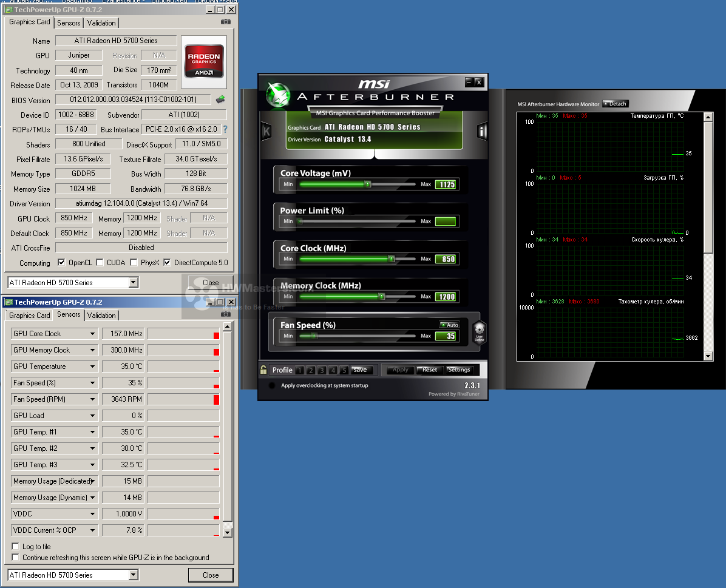Toggle the OpenCL checkbox

61,263
